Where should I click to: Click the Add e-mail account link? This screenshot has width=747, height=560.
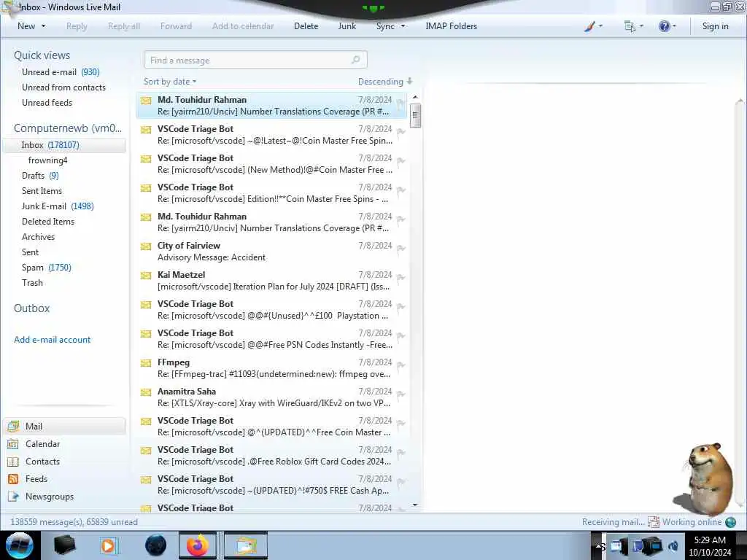click(x=53, y=340)
